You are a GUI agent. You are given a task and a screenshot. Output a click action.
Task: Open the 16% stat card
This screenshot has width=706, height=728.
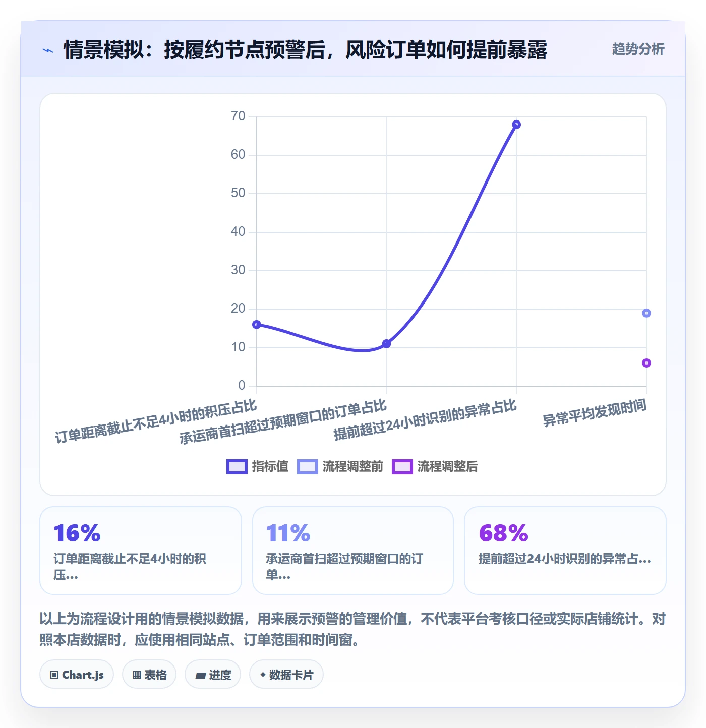pos(141,551)
